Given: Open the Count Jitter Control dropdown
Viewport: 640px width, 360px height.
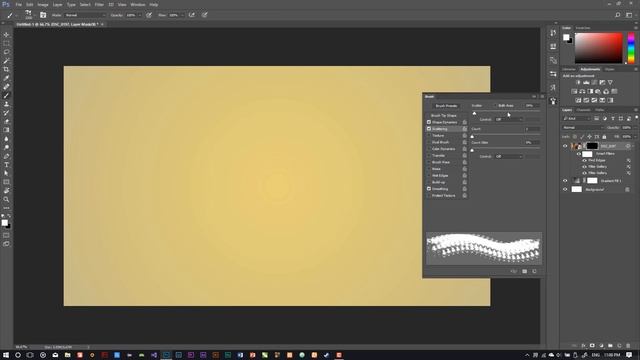Looking at the screenshot, I should pyautogui.click(x=509, y=156).
